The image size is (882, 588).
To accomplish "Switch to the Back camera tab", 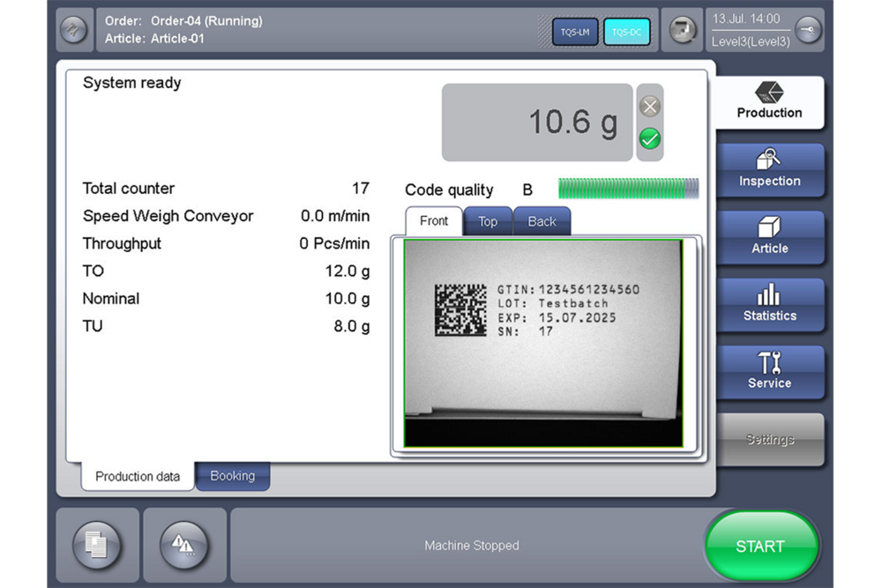I will point(542,221).
